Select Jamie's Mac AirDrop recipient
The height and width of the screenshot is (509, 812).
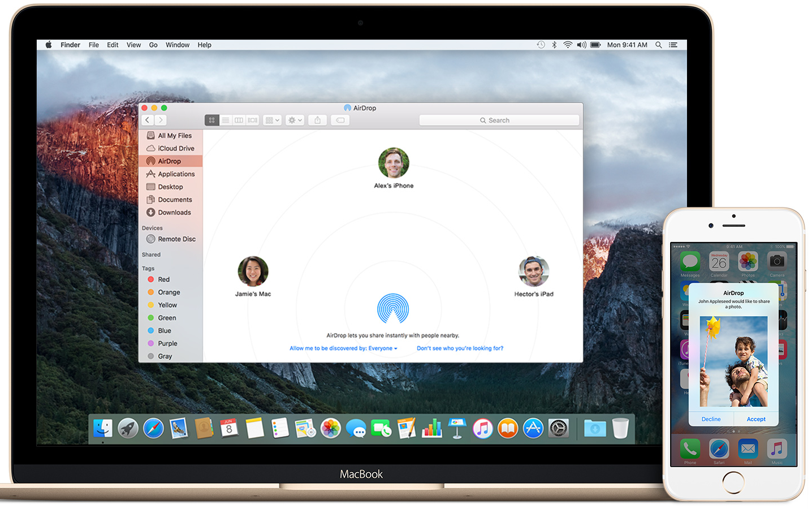(253, 277)
